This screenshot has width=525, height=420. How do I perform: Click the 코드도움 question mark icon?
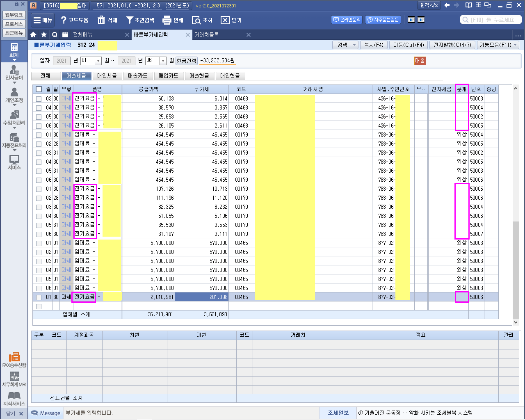[64, 20]
